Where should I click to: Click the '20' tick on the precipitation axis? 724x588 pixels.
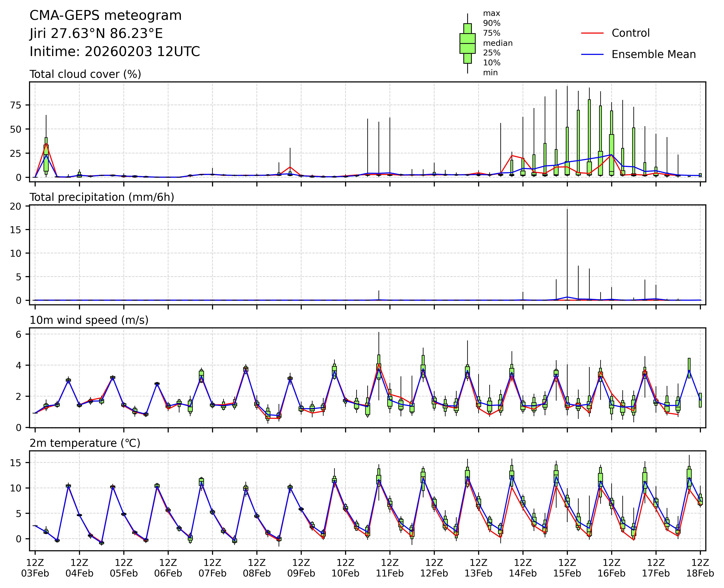tap(15, 206)
